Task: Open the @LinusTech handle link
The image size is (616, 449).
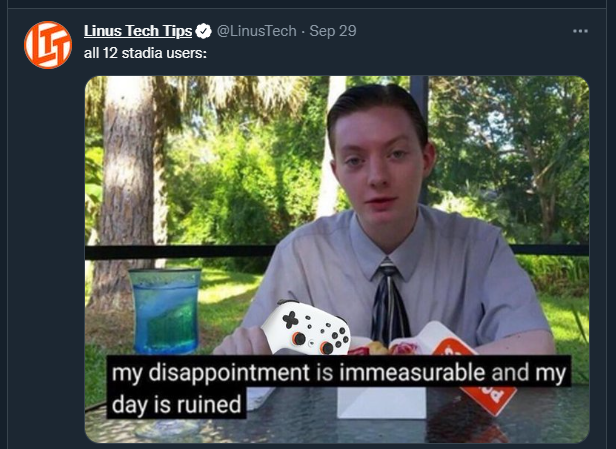Action: coord(257,31)
